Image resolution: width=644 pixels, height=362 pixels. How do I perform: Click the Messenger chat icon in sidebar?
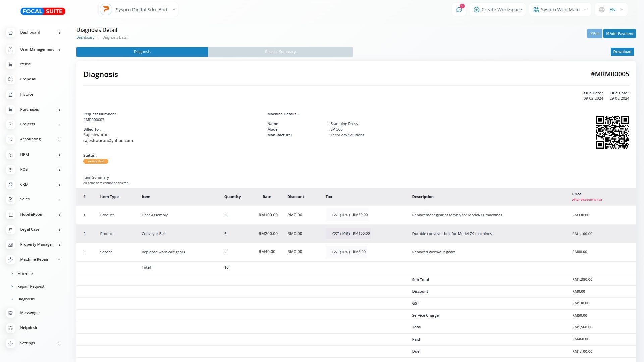pos(11,313)
